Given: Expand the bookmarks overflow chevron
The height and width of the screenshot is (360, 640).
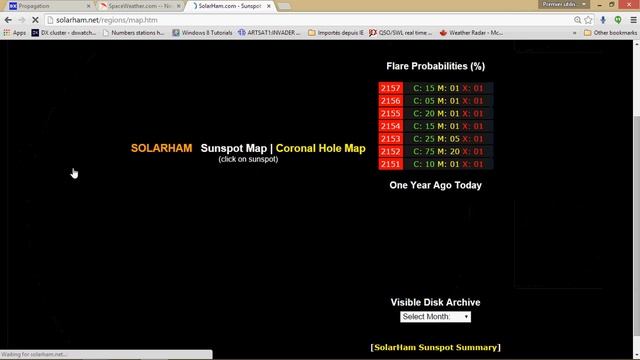Looking at the screenshot, I should click(575, 33).
